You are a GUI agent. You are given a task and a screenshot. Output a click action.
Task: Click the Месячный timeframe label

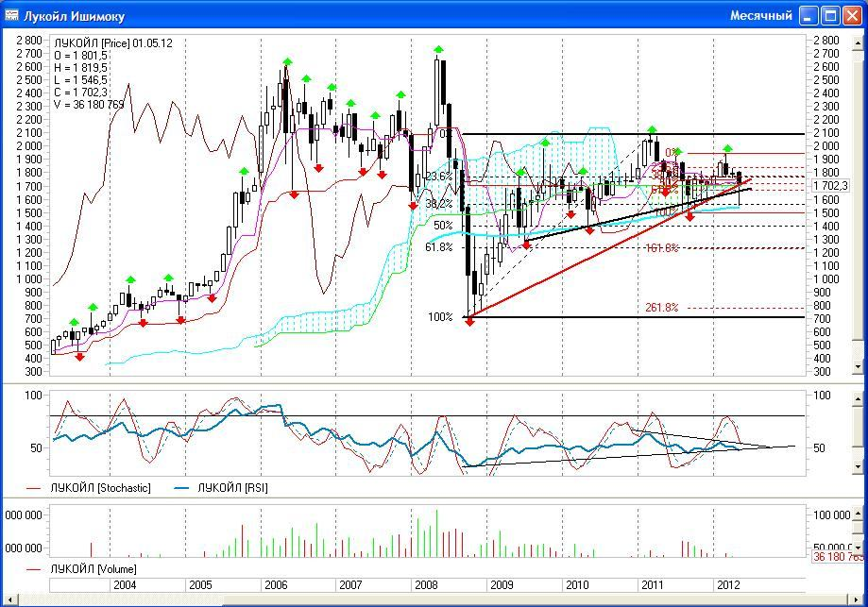761,16
